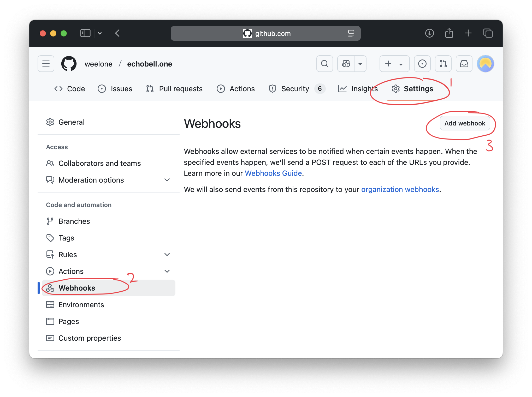The image size is (532, 397).
Task: Click the Custom properties note icon
Action: coord(50,338)
